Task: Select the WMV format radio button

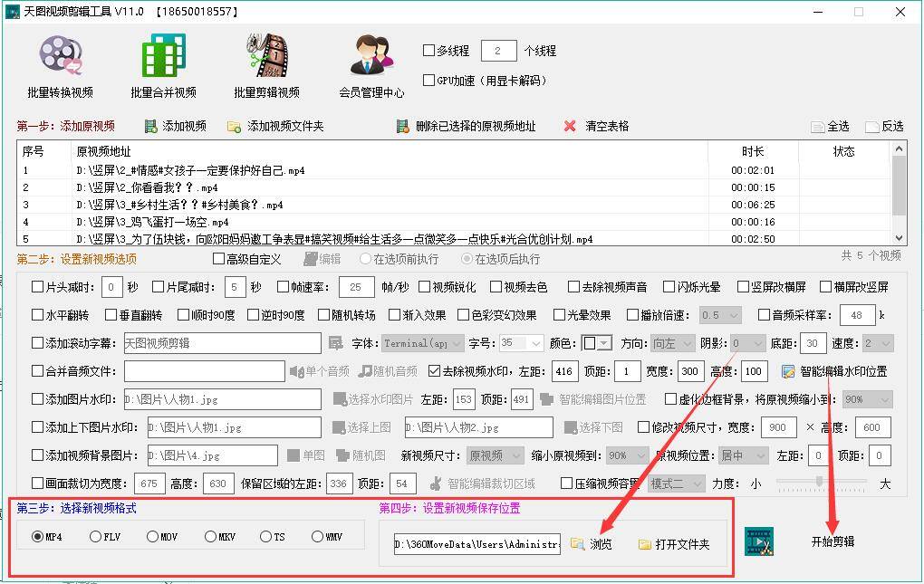Action: 317,537
